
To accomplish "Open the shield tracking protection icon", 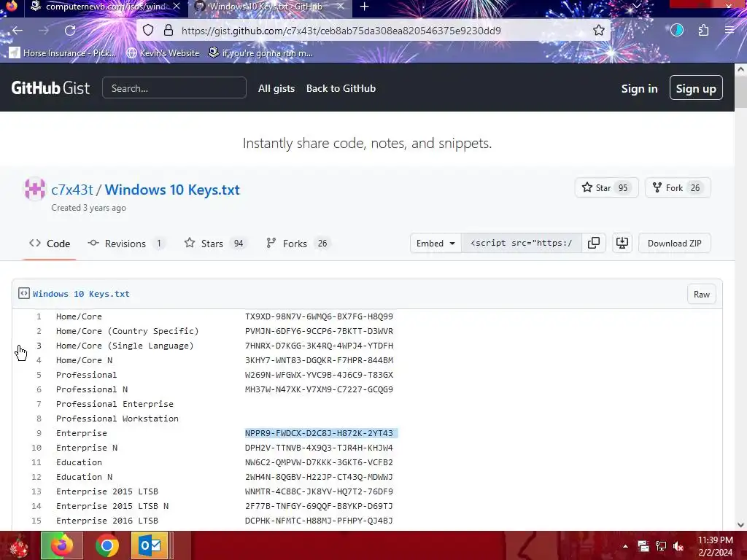I will [148, 31].
